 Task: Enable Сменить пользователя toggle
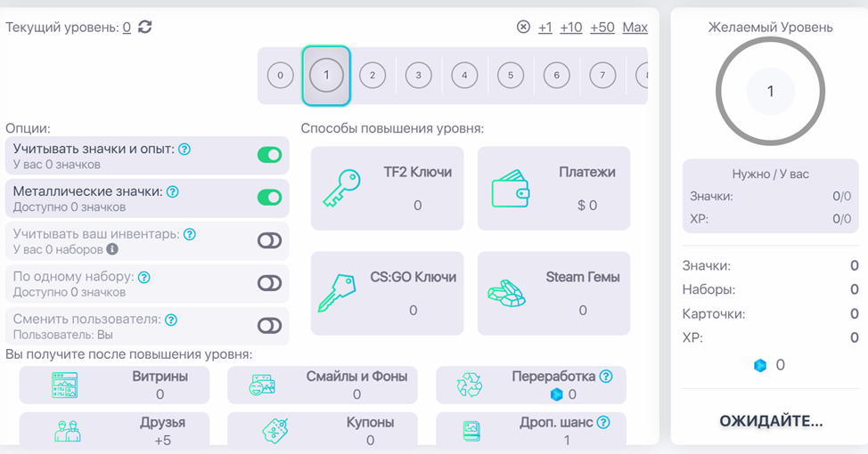269,326
